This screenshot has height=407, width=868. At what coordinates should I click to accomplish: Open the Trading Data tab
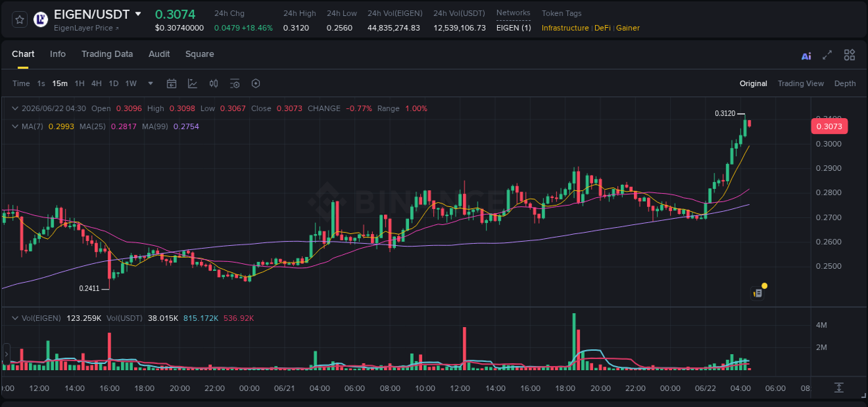107,54
